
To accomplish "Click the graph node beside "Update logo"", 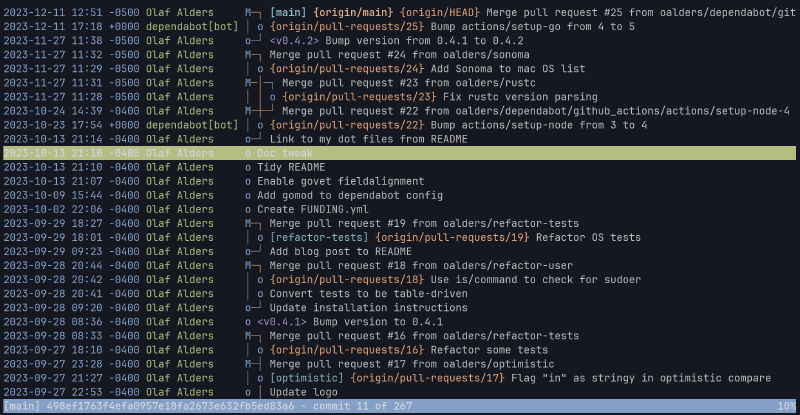I will [x=247, y=392].
